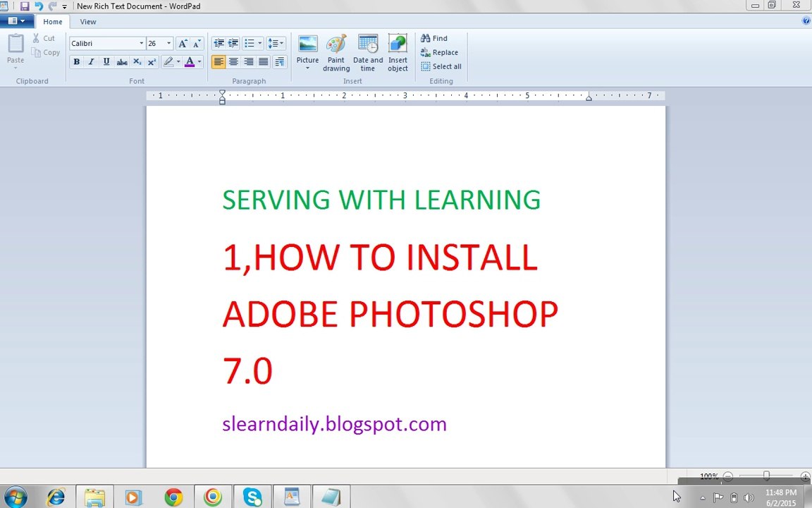The image size is (812, 508).
Task: Click Insert object
Action: coord(398,53)
